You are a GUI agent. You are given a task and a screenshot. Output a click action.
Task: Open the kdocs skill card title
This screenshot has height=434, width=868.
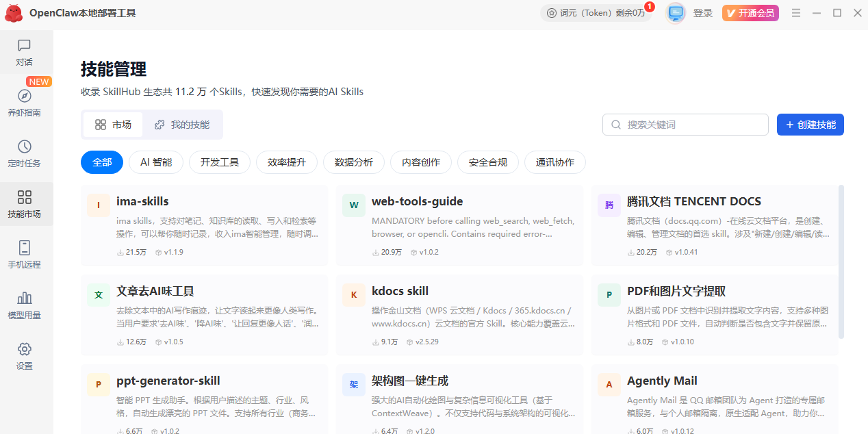point(400,291)
